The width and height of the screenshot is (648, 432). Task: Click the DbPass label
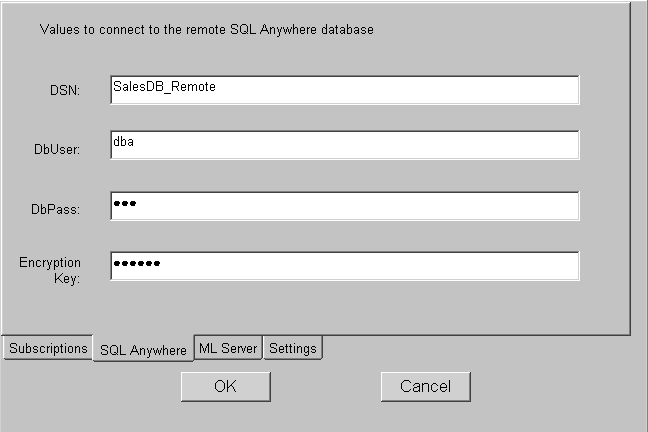(x=56, y=209)
